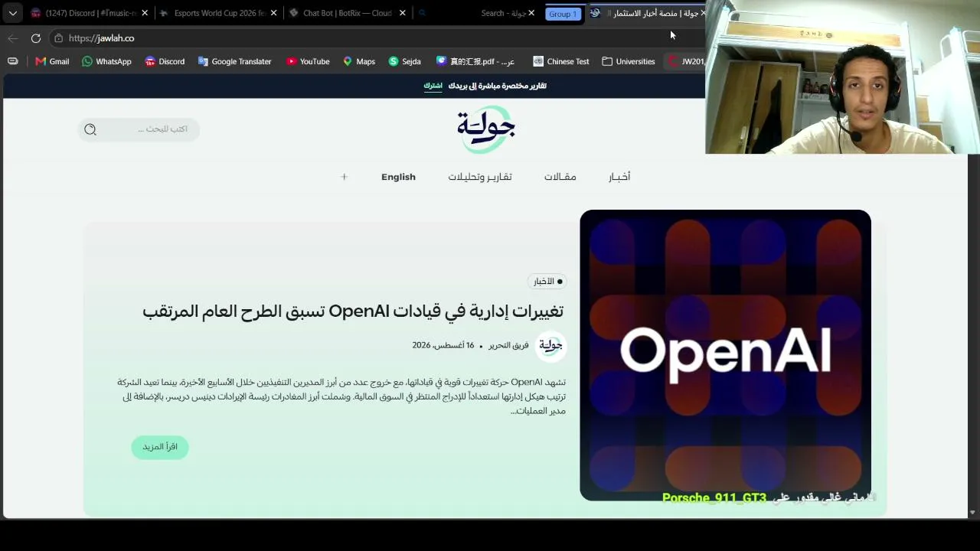Click the اشترك subscribe link in banner
Image resolution: width=980 pixels, height=551 pixels.
[433, 86]
